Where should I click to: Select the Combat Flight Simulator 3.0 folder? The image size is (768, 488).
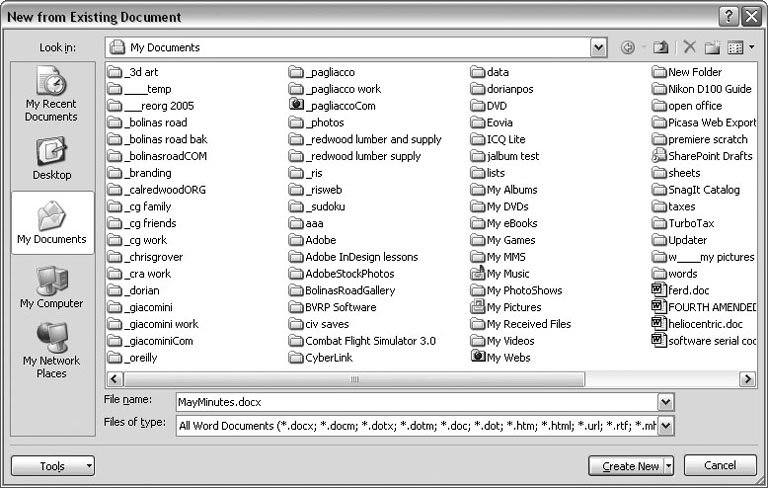click(x=362, y=341)
